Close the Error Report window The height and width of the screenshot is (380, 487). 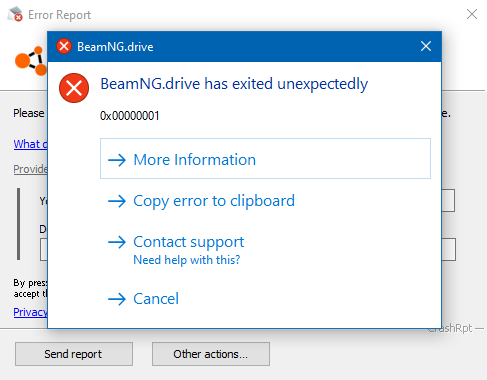coord(472,14)
